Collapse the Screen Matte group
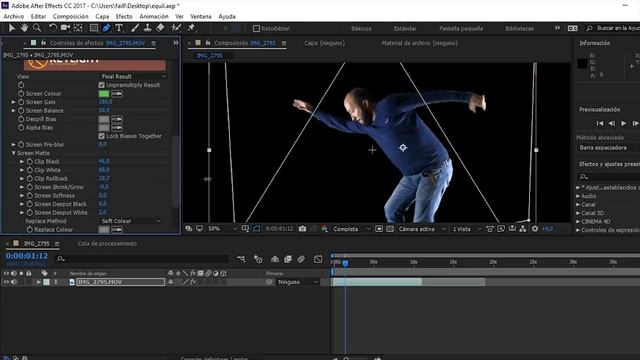This screenshot has height=360, width=640. coord(13,153)
